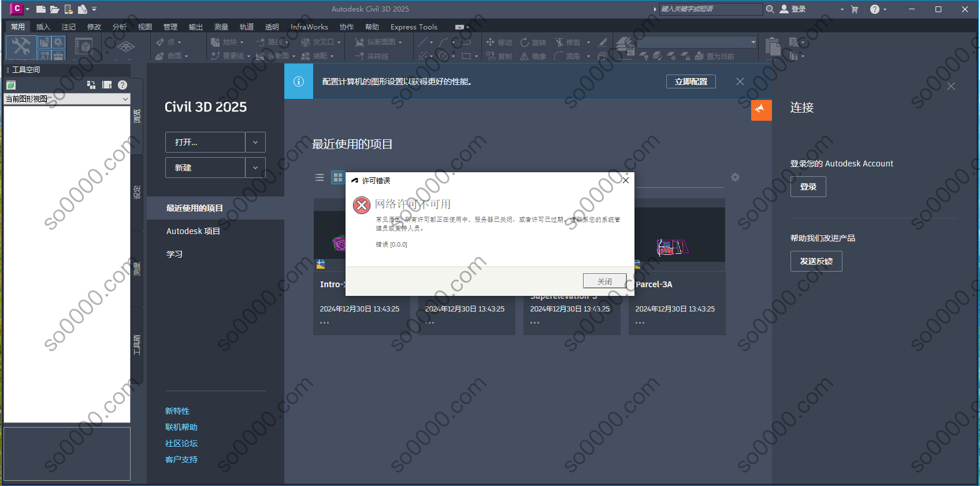Open the 联机帮助 link
This screenshot has width=980, height=486.
tap(181, 427)
